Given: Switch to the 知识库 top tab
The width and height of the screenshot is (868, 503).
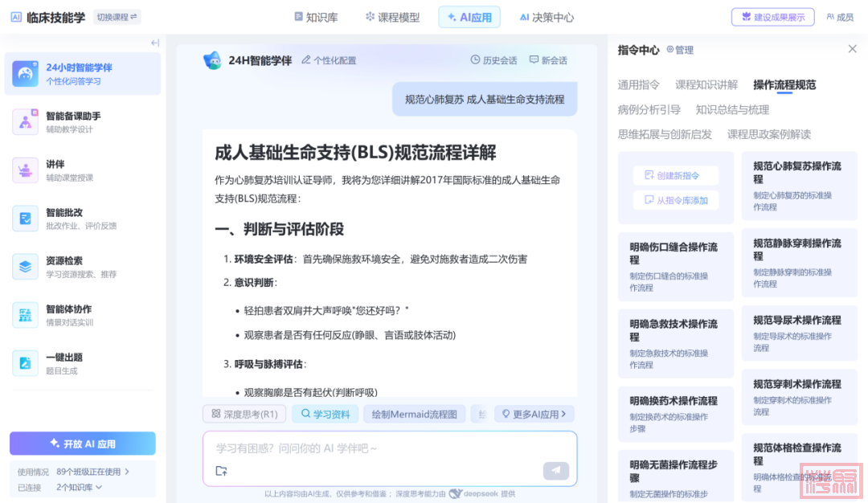Looking at the screenshot, I should coord(315,17).
